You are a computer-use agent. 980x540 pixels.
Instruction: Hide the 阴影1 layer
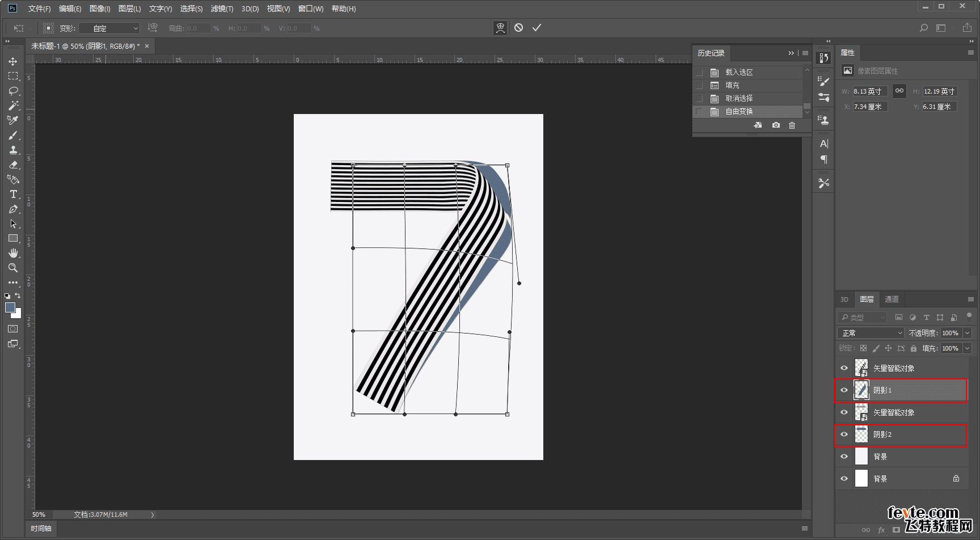coord(844,390)
